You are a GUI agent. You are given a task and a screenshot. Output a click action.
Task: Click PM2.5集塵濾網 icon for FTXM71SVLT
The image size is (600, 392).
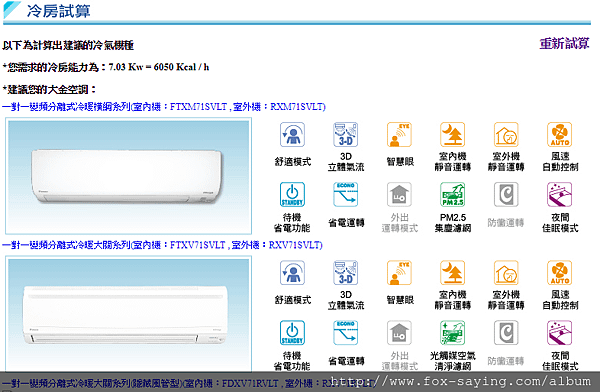[453, 195]
